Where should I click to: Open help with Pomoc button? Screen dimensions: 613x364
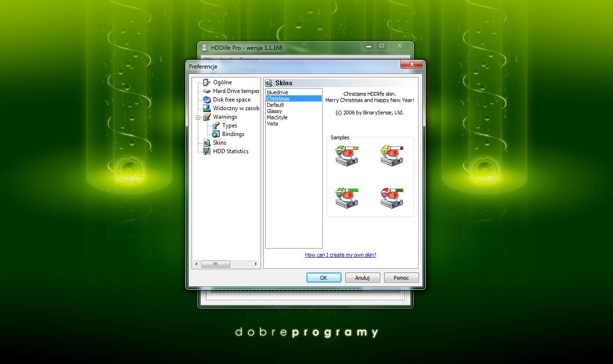[401, 278]
